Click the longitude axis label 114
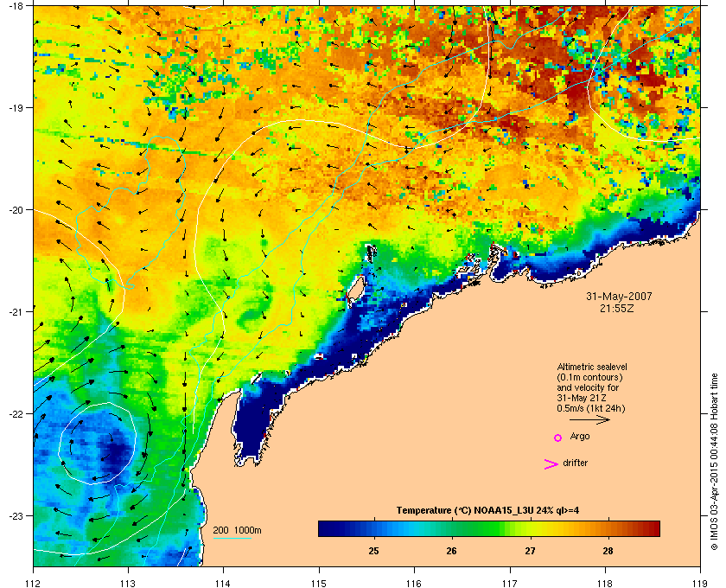Screen dimensions: 726x588 (223, 583)
